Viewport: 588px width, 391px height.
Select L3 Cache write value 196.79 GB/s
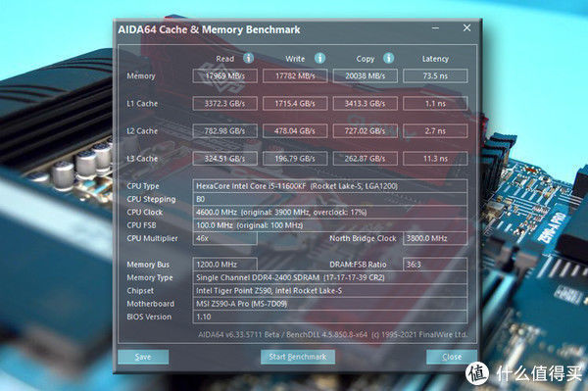[x=295, y=159]
